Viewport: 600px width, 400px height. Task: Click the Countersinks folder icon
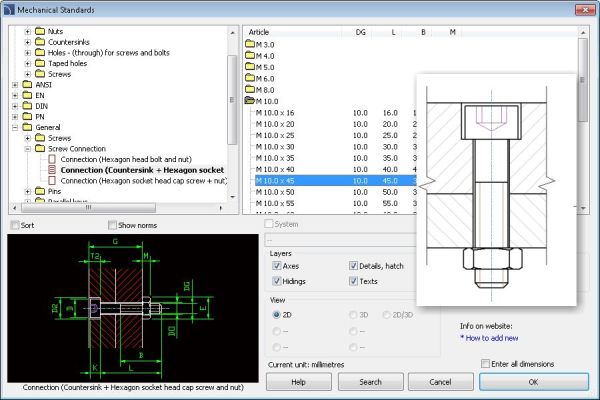[40, 42]
